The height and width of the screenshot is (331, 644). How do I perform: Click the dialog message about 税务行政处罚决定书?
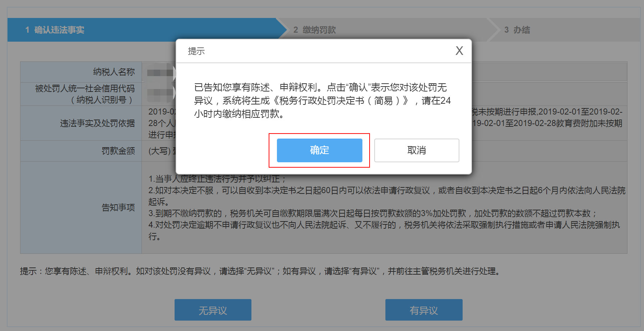[x=322, y=101]
